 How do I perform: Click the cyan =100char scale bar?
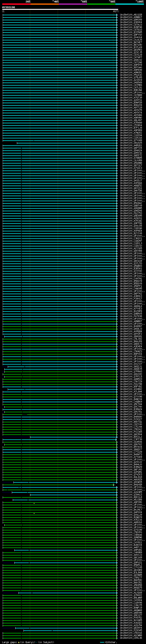[102, 642]
